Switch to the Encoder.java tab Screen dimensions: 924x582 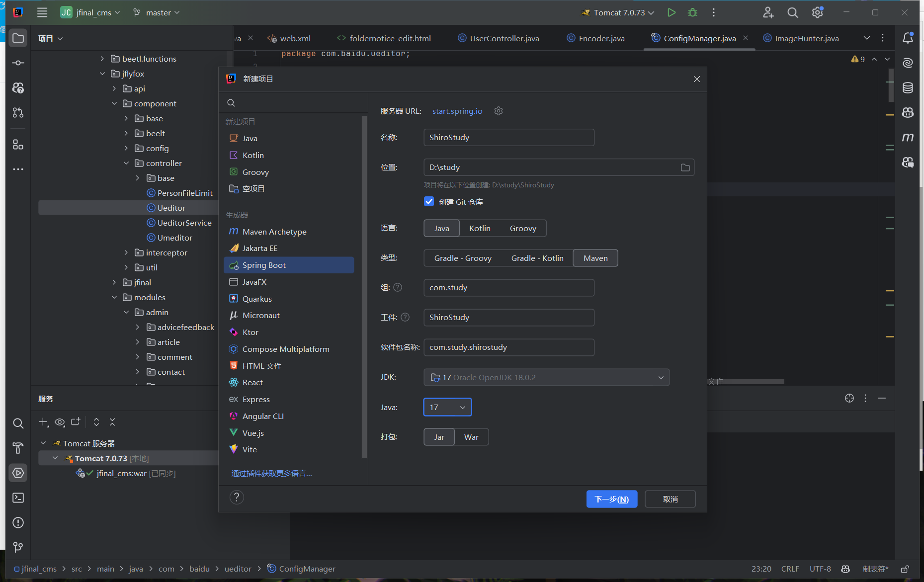[596, 38]
